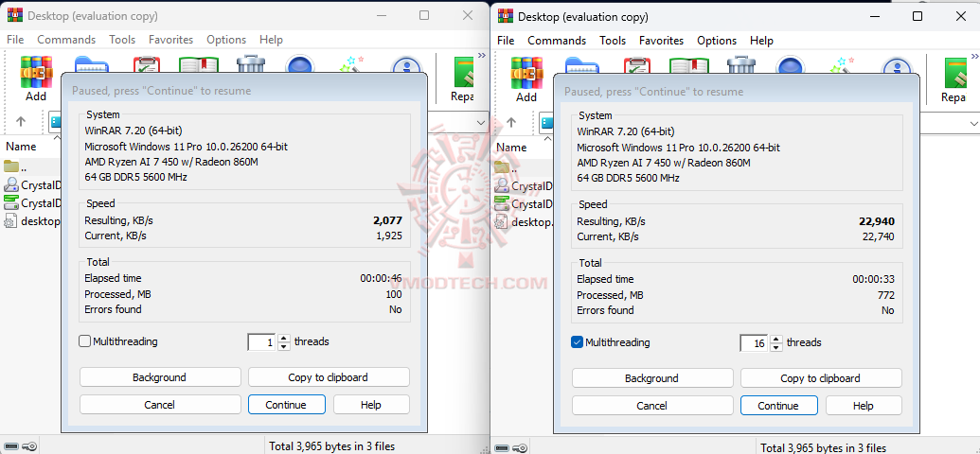The width and height of the screenshot is (980, 454).
Task: Go up one folder using right window arrow
Action: 511,122
